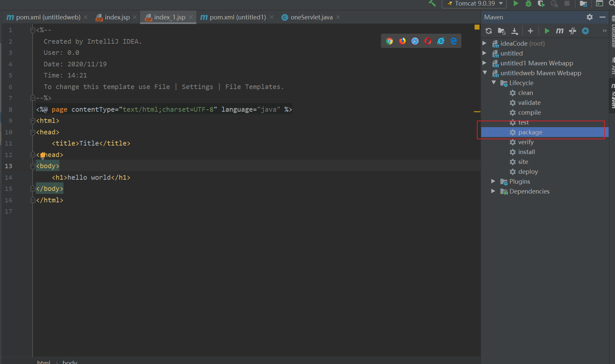Start Debug with the bug icon
Image resolution: width=615 pixels, height=364 pixels.
click(529, 3)
